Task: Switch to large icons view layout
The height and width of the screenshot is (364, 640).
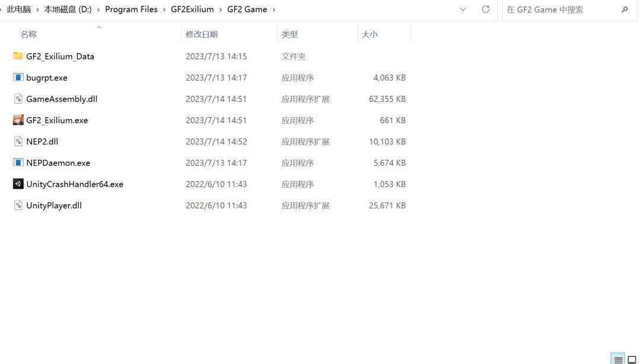Action: (x=632, y=359)
